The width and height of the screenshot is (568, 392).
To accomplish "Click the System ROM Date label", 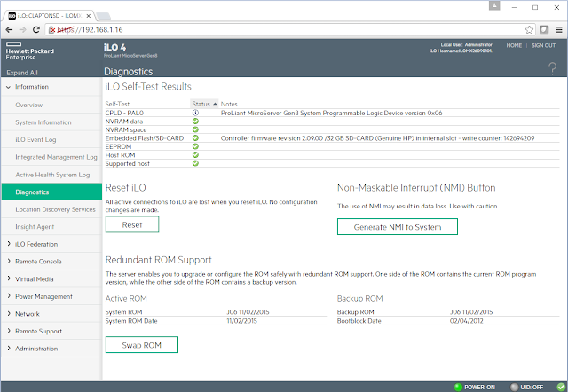I will pyautogui.click(x=131, y=321).
